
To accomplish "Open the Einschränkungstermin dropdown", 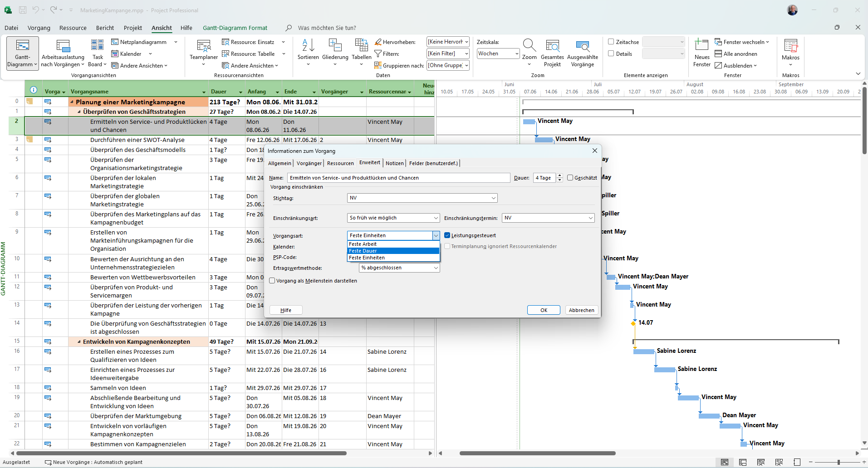I will point(590,218).
